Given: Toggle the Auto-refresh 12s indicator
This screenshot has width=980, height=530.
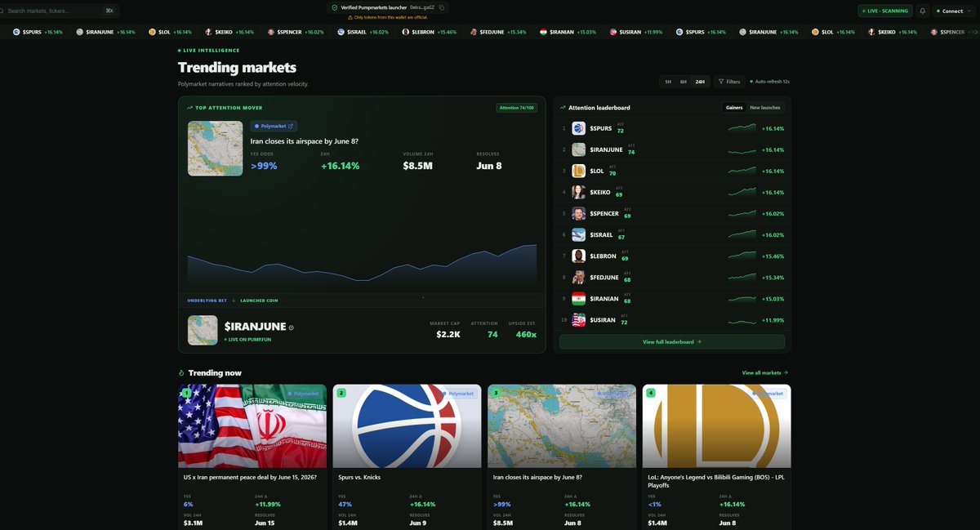Looking at the screenshot, I should 770,82.
